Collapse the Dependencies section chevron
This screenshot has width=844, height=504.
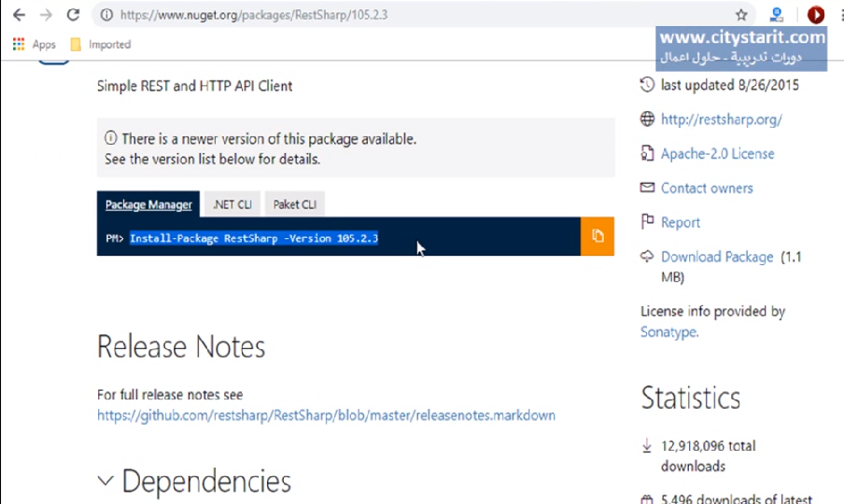click(x=105, y=481)
